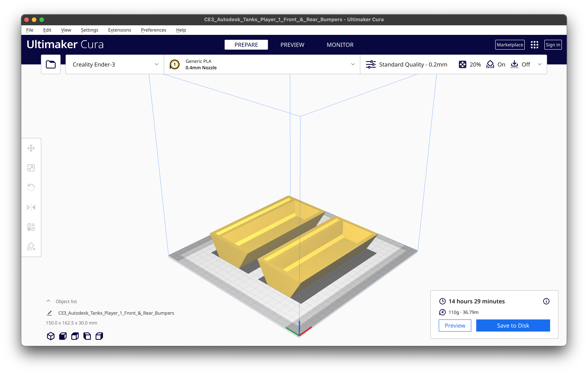Open the folder/load file icon
The image size is (588, 374).
click(x=51, y=64)
